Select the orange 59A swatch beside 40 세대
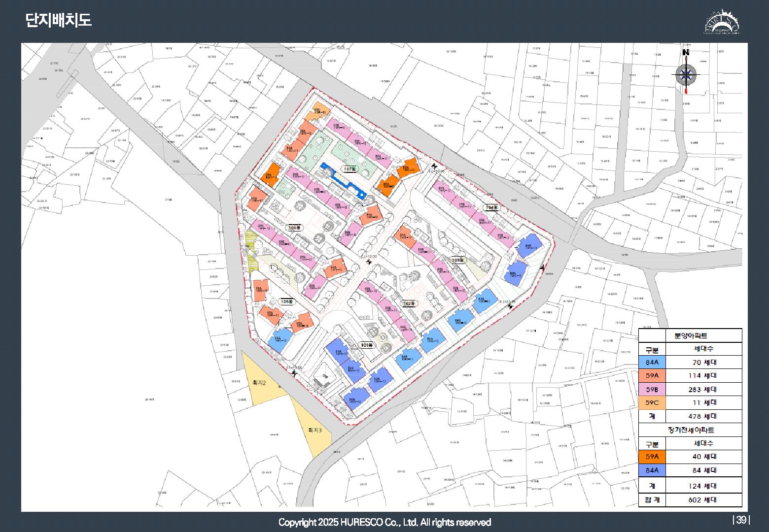The image size is (769, 532). tap(652, 457)
